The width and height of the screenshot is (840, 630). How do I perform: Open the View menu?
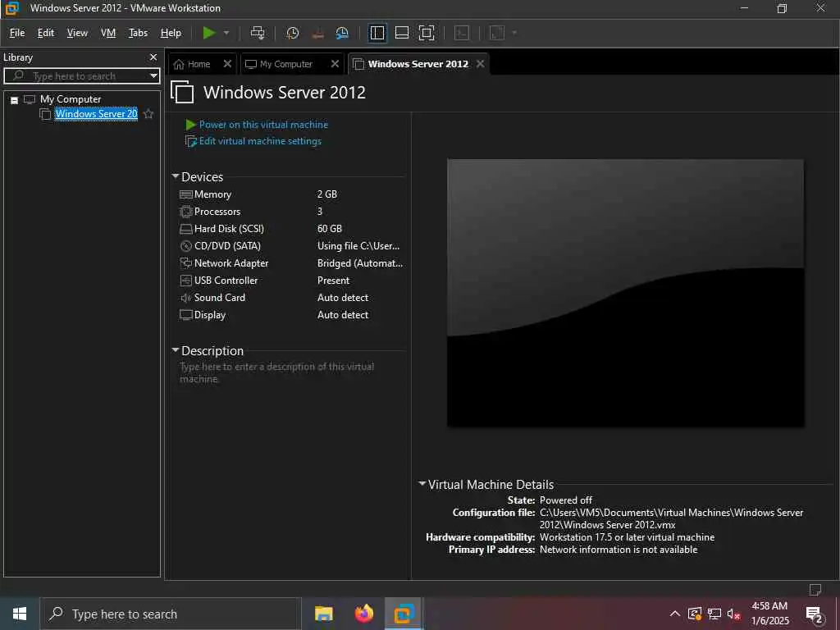point(77,33)
